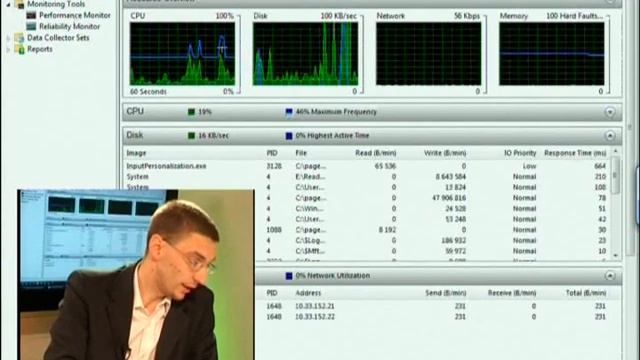Click the Data Collector Sets folder icon

pos(19,38)
